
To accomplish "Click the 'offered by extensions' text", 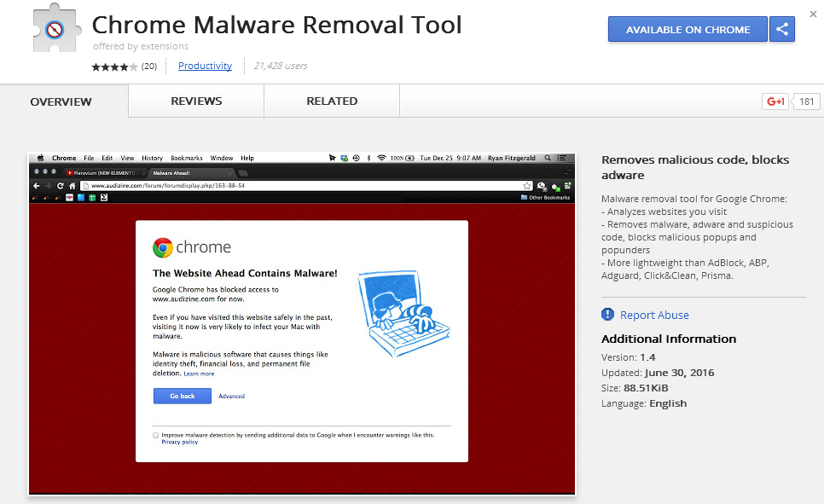I will coord(141,46).
